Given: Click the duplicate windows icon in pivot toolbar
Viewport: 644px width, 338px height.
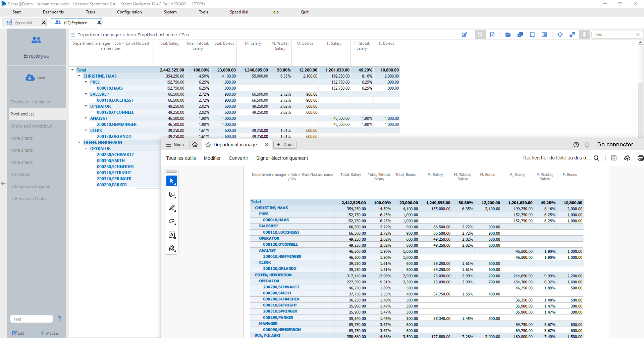Looking at the screenshot, I should pos(520,35).
